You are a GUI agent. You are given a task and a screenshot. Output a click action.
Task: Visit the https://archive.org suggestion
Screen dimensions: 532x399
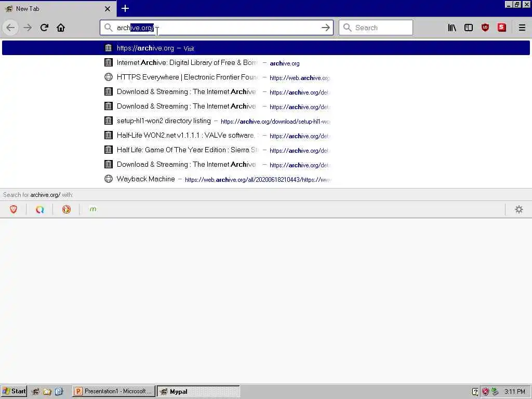tap(266, 48)
